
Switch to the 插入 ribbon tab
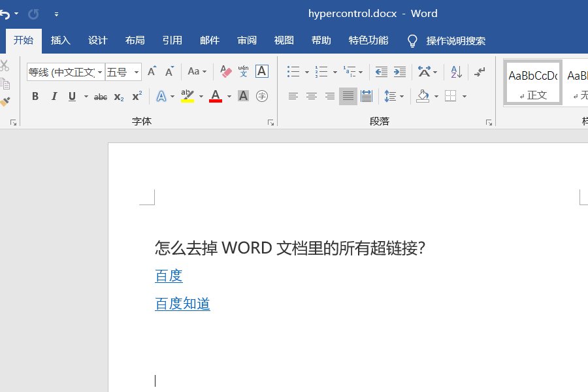click(60, 40)
